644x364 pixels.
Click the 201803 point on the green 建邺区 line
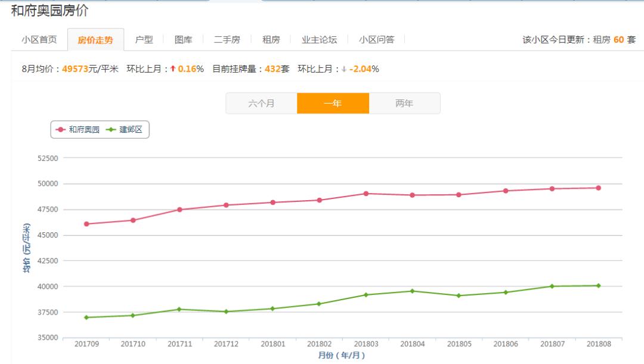click(x=366, y=294)
